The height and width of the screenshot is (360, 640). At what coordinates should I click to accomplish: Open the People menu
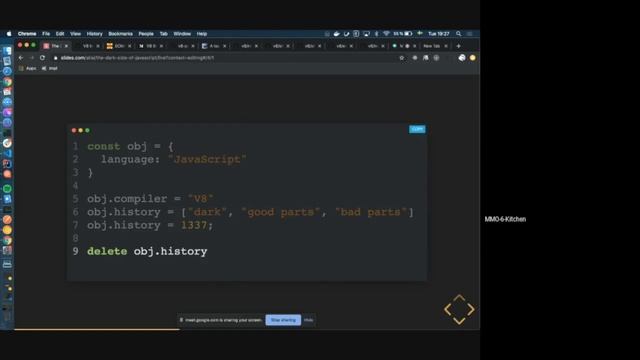click(146, 34)
